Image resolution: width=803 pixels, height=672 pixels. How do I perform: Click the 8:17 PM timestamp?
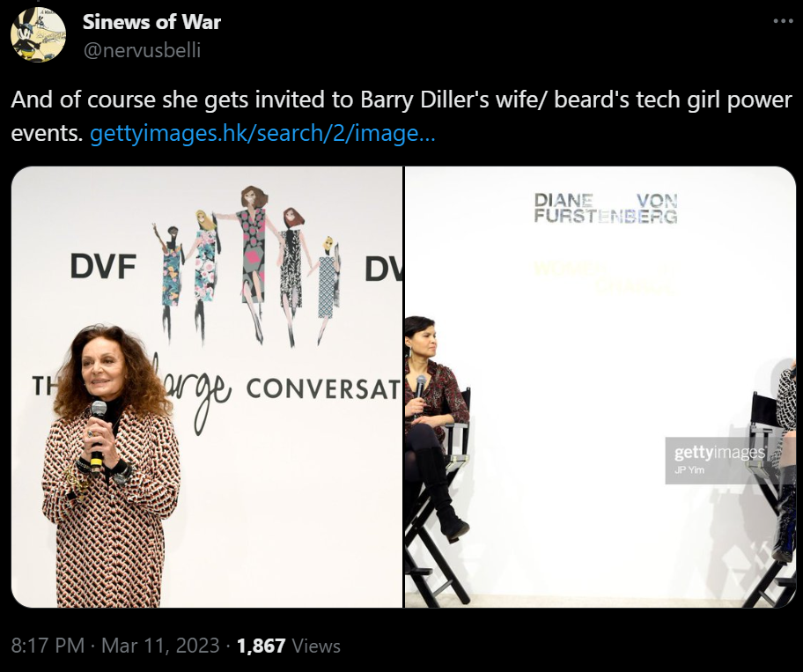[48, 646]
